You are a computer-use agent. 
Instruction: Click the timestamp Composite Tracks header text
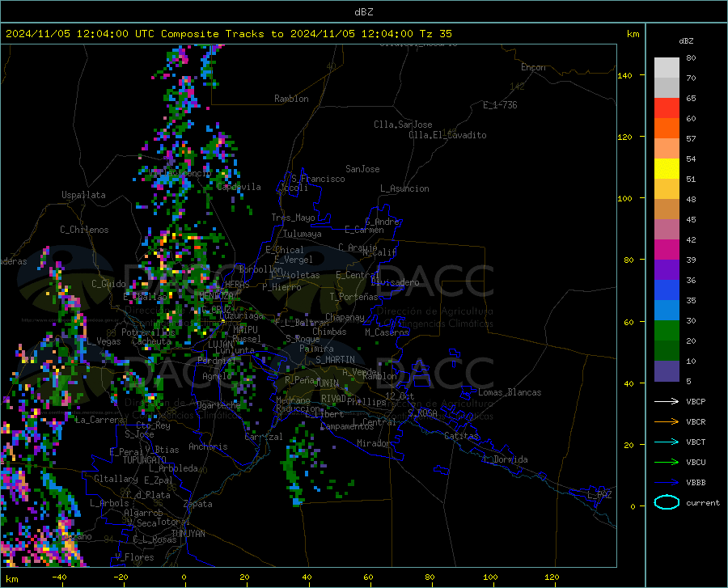[229, 34]
